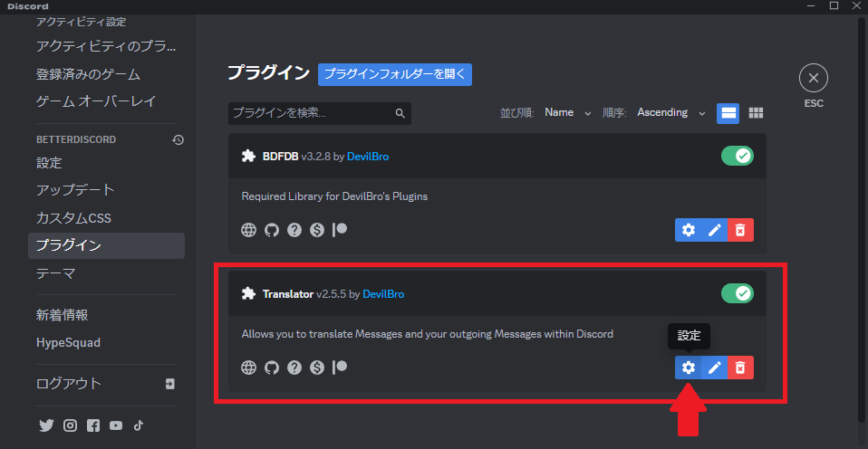Open the sort-by Name dropdown
This screenshot has width=868, height=449.
click(x=568, y=113)
